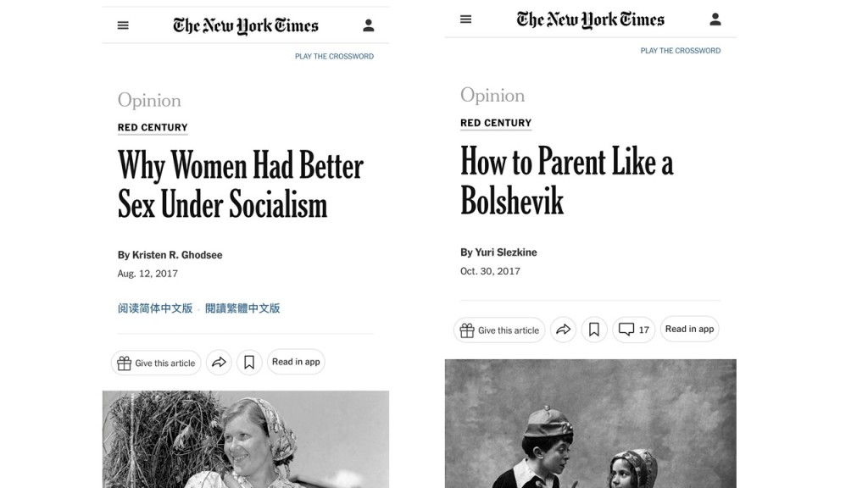Give this article button on right page
The image size is (868, 488).
point(499,330)
